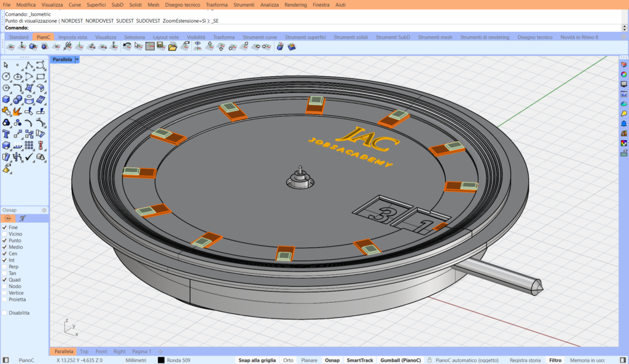Open the Disegno tecnico menu
Viewport: 629px width, 364px height.
(182, 5)
